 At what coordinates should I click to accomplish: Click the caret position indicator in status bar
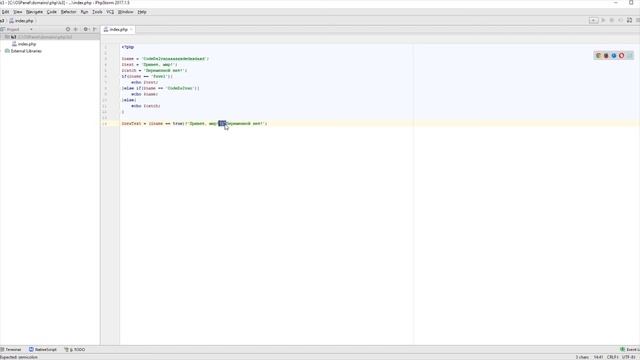598,357
